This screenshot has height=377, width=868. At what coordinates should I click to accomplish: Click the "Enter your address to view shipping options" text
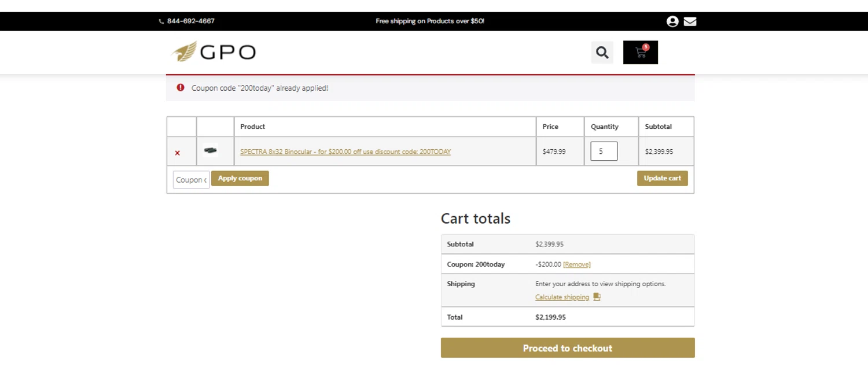[601, 284]
